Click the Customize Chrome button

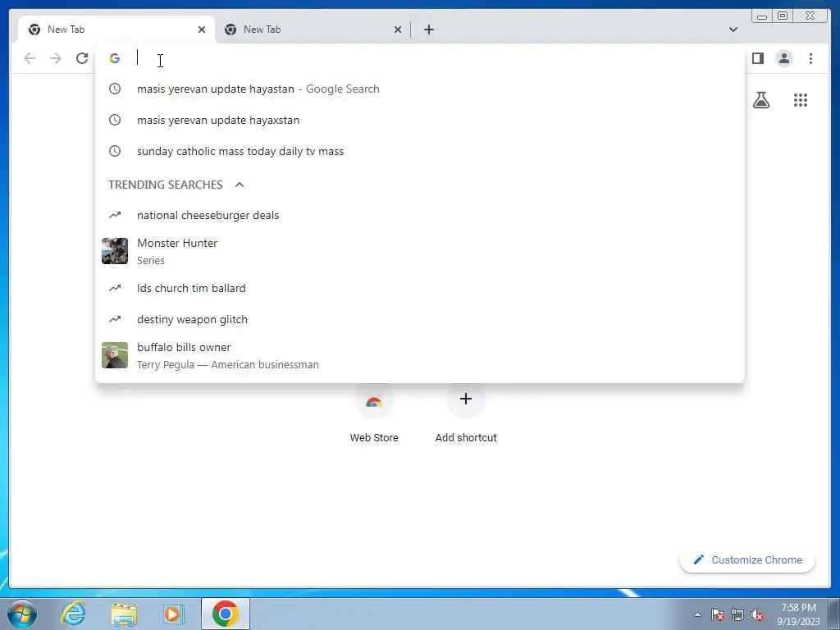pos(747,559)
